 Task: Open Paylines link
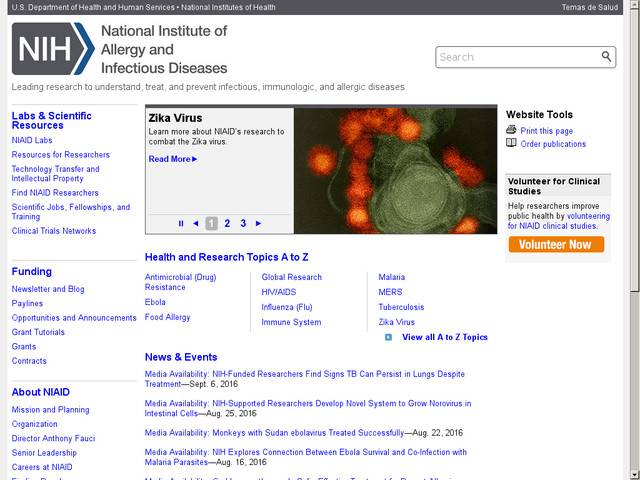tap(27, 303)
